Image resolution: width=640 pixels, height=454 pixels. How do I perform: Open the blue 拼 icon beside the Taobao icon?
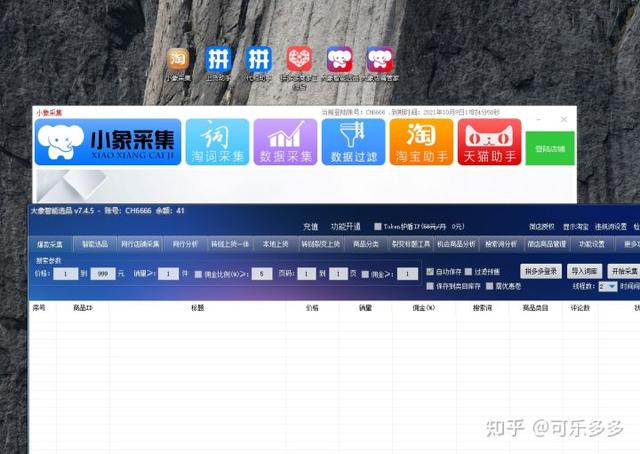[x=218, y=64]
